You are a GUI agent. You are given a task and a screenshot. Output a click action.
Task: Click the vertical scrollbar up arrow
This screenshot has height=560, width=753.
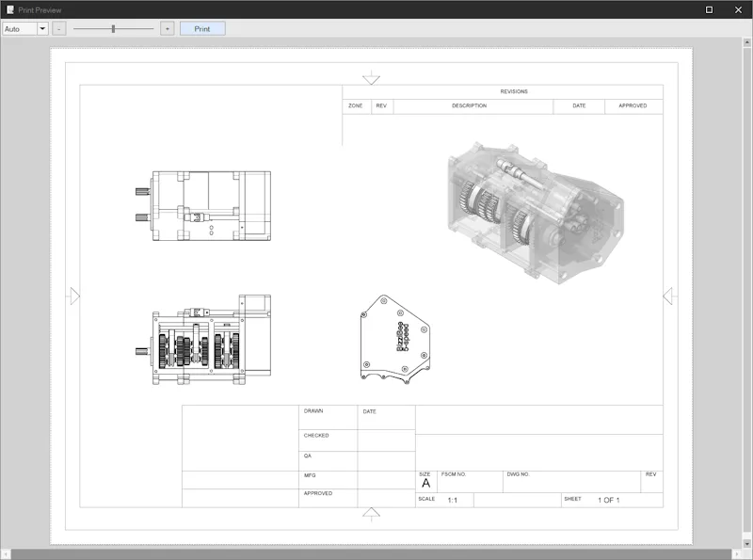pyautogui.click(x=746, y=42)
